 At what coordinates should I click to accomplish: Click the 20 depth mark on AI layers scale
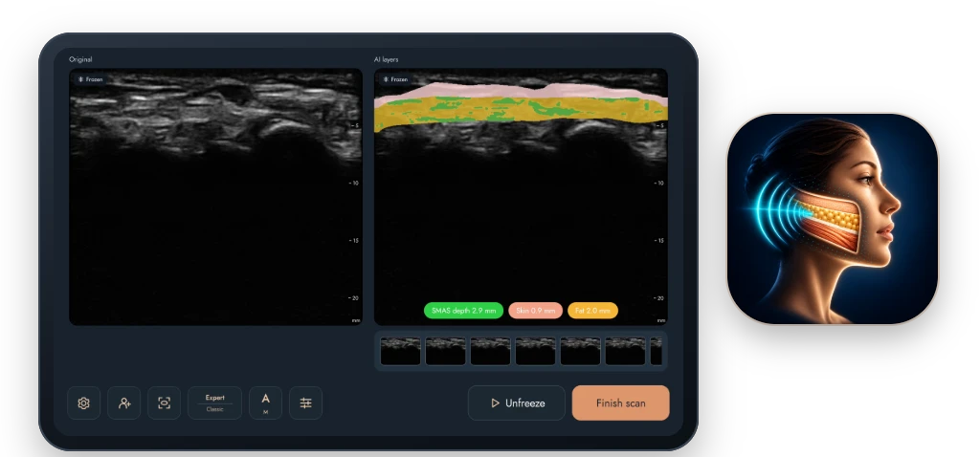point(658,297)
